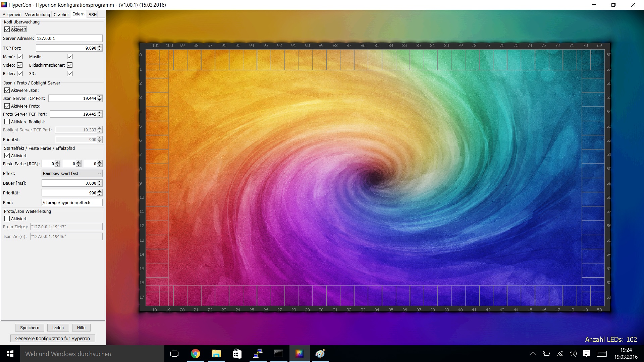
Task: Open the Effekt dropdown list
Action: 72,174
